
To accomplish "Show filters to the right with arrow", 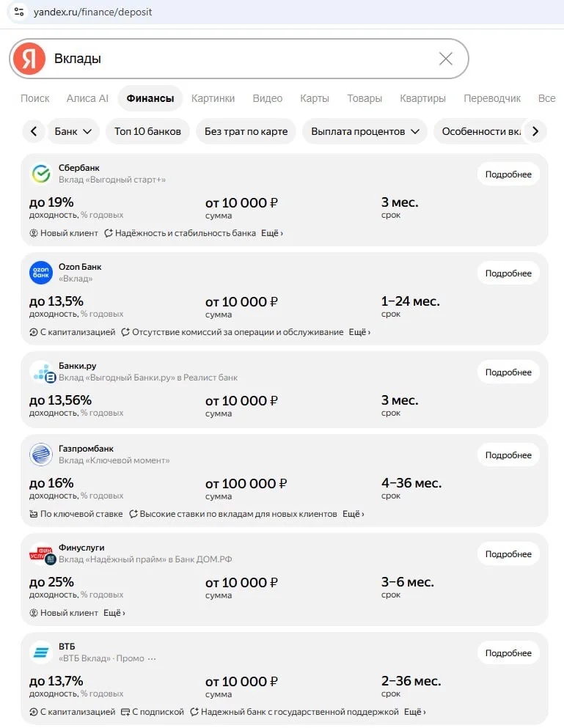I will (x=535, y=131).
